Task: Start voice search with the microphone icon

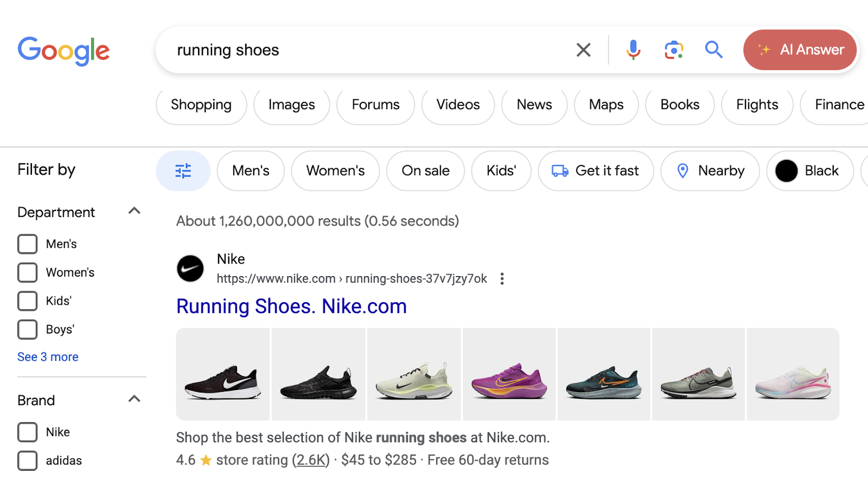Action: point(633,50)
